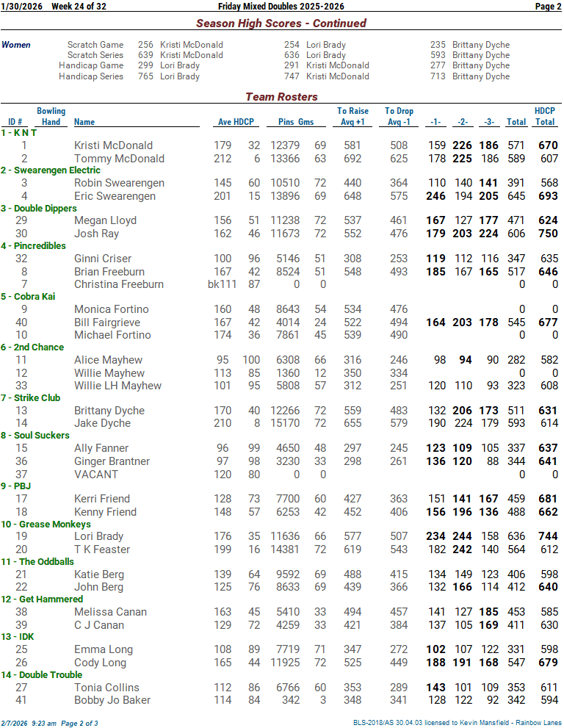Select the 'Pins Gms' column header

(296, 122)
